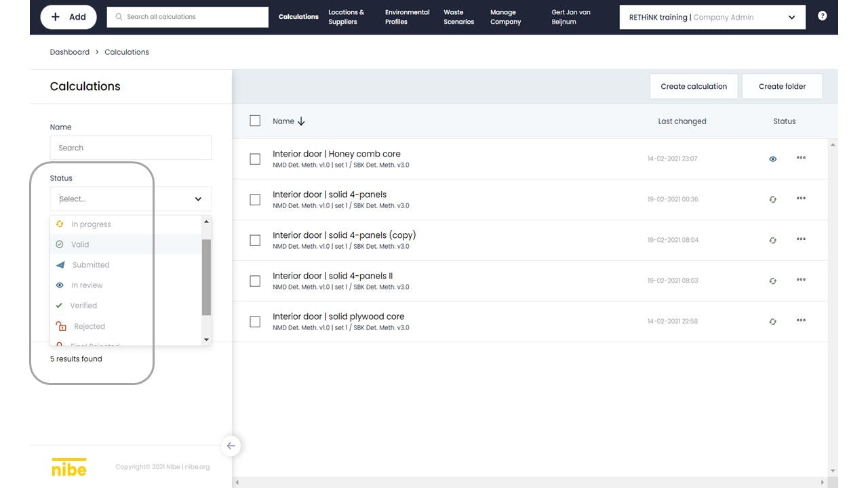Click in-review eye icon on Honey comb core
The image size is (868, 488).
pyautogui.click(x=772, y=159)
